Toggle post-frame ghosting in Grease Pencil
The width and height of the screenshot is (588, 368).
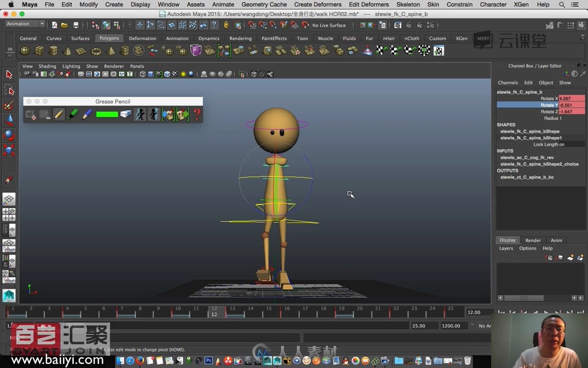[x=154, y=115]
